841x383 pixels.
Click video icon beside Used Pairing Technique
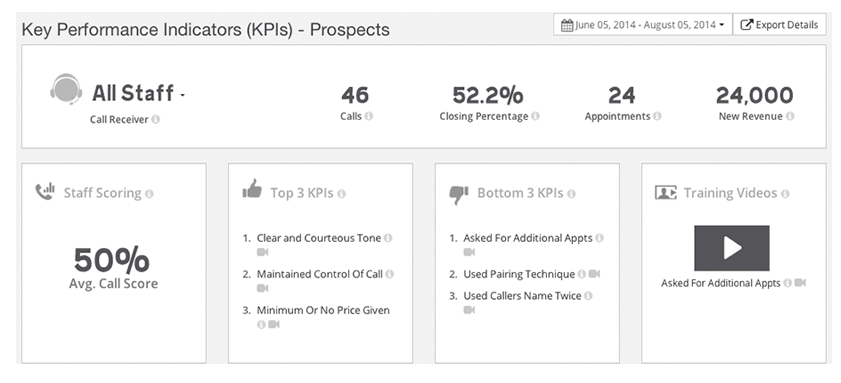click(594, 274)
